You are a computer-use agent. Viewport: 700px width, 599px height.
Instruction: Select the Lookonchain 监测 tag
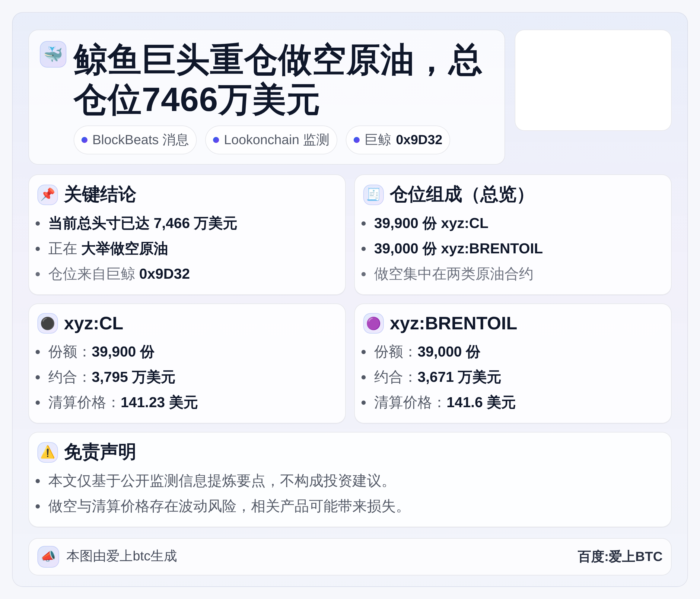(x=271, y=140)
